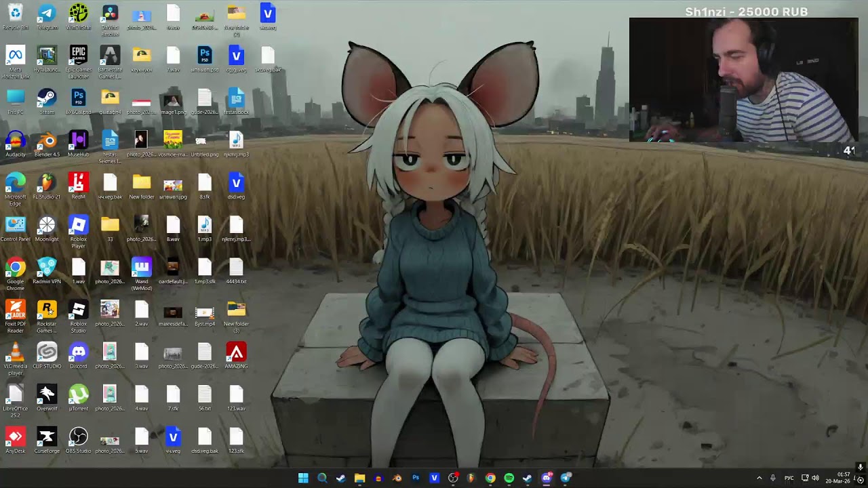Screen dimensions: 868x488
Task: Open Google Chrome in the taskbar
Action: 490,478
